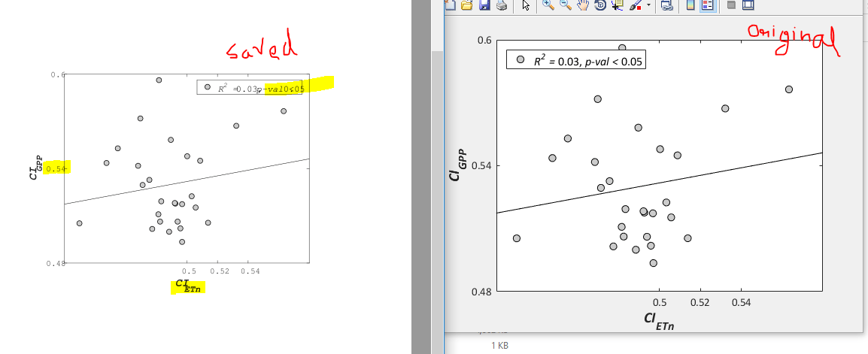Insert a colorbar from the toolbar
Screen dimensions: 868x354
(x=690, y=5)
